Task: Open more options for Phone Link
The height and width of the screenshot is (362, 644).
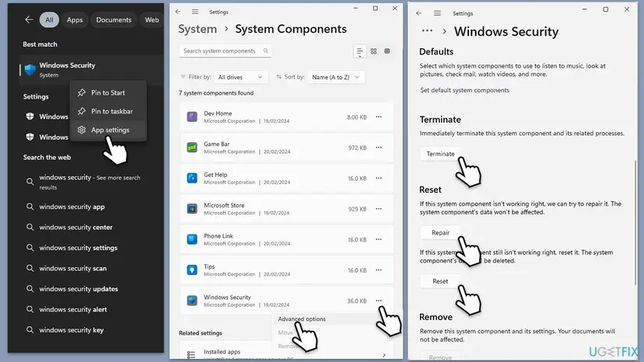Action: coord(379,239)
